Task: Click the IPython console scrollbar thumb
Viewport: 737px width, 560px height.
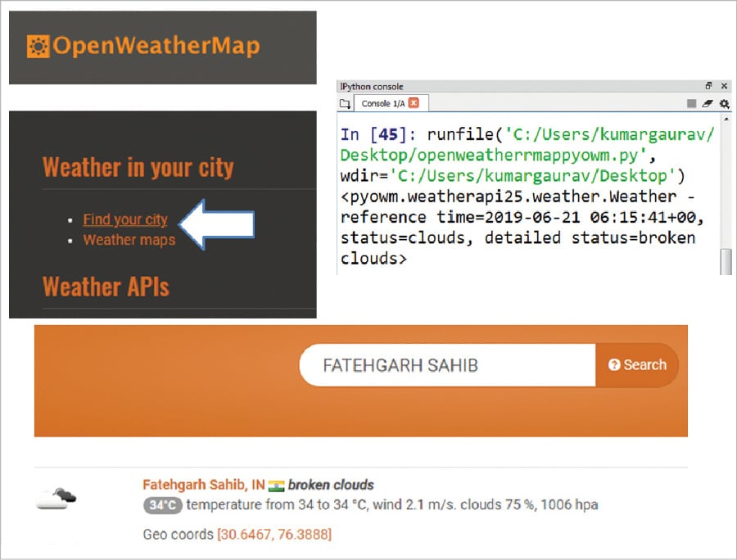Action: 726,262
